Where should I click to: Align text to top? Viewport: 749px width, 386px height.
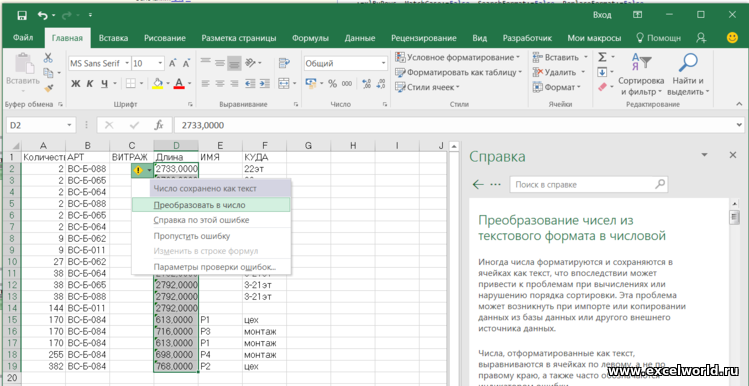point(205,62)
